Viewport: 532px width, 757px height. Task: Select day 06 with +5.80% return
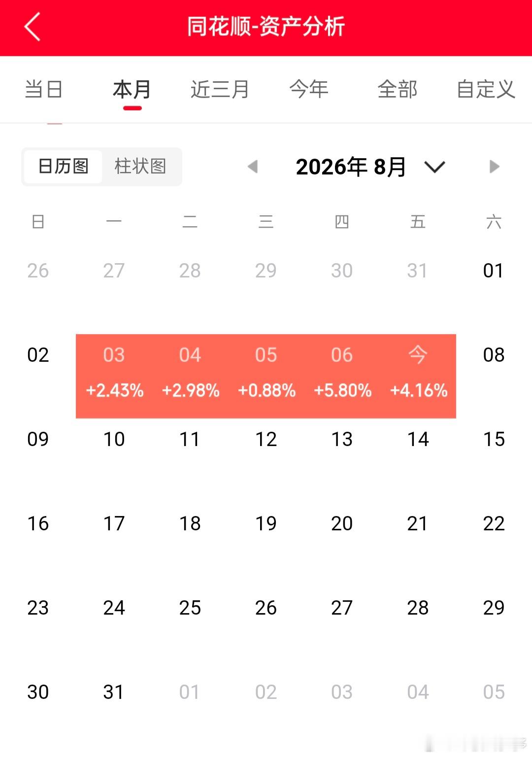click(342, 376)
